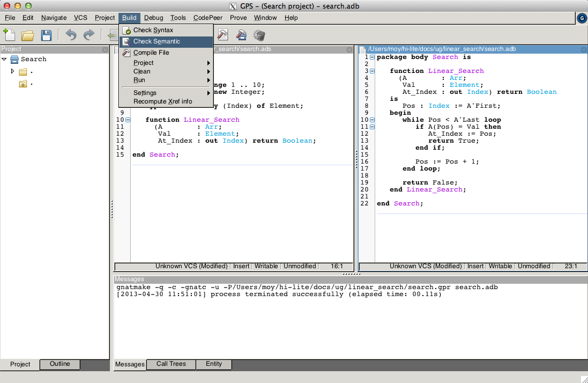Click Unknown VCS (Modified) in search.adb status bar

click(x=426, y=266)
